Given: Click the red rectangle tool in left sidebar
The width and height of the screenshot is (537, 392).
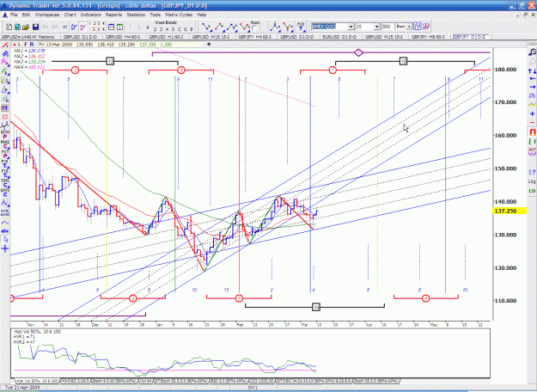Looking at the screenshot, I should coord(5,117).
